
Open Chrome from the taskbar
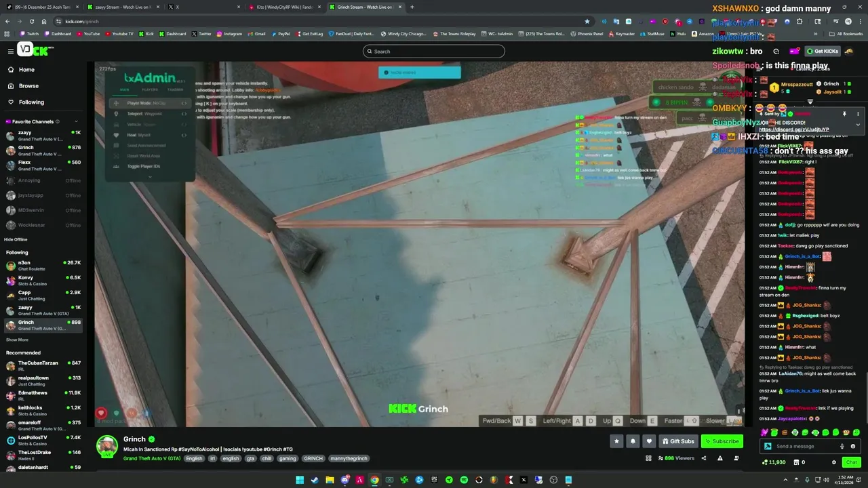pyautogui.click(x=374, y=480)
